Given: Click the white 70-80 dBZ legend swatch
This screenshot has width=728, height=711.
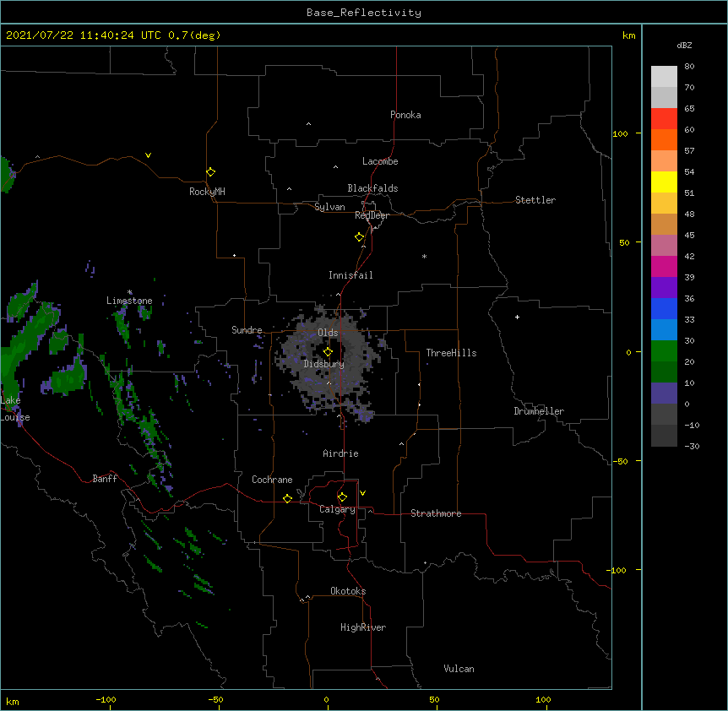Looking at the screenshot, I should coord(664,77).
